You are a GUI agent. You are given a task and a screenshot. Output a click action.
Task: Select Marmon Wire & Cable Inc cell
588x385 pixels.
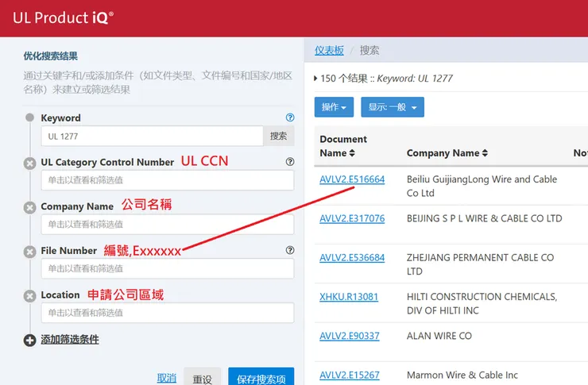point(462,375)
